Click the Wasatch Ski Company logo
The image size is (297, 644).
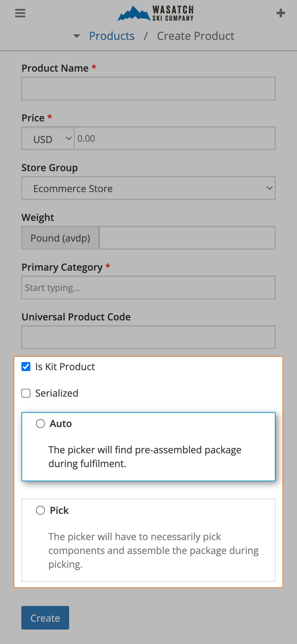coord(155,13)
